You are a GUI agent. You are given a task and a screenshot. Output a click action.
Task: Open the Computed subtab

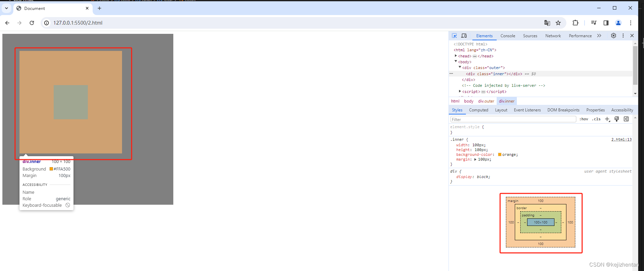[x=479, y=110]
